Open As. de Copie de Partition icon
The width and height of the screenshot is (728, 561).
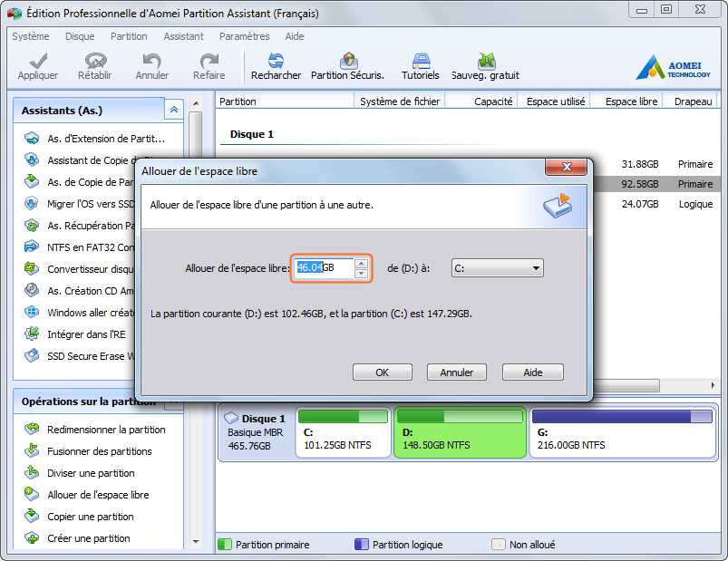pos(32,181)
